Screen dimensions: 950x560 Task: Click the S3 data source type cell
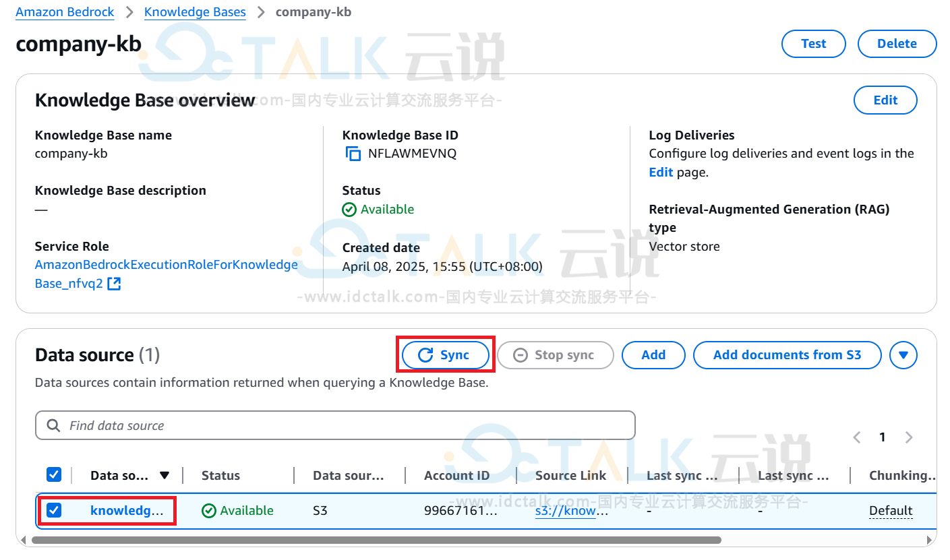[320, 511]
